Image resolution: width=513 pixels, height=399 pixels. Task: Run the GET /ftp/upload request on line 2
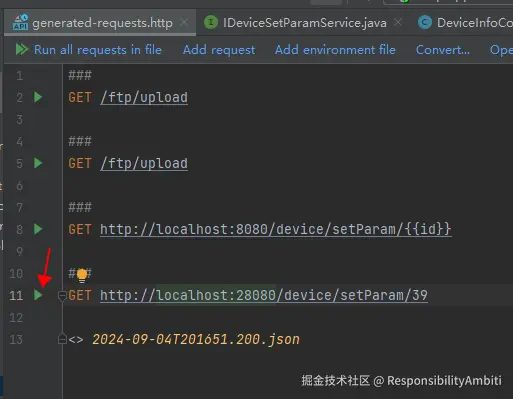tap(38, 97)
